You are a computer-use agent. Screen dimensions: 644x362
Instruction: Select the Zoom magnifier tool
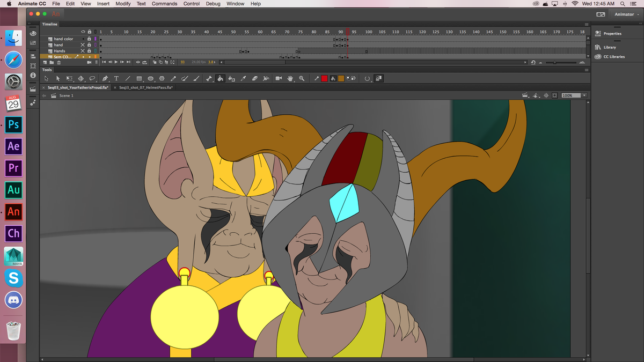302,78
